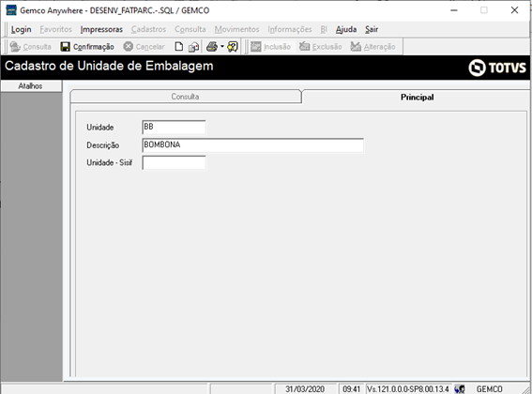Open the BI menu
The image size is (532, 394).
pos(324,29)
